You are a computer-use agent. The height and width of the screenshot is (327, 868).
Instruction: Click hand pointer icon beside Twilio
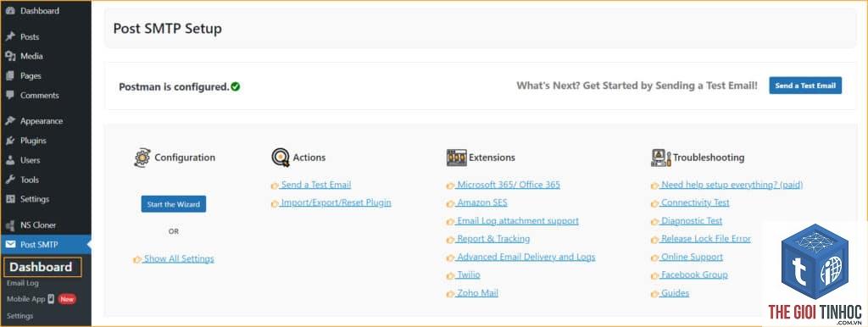(450, 275)
